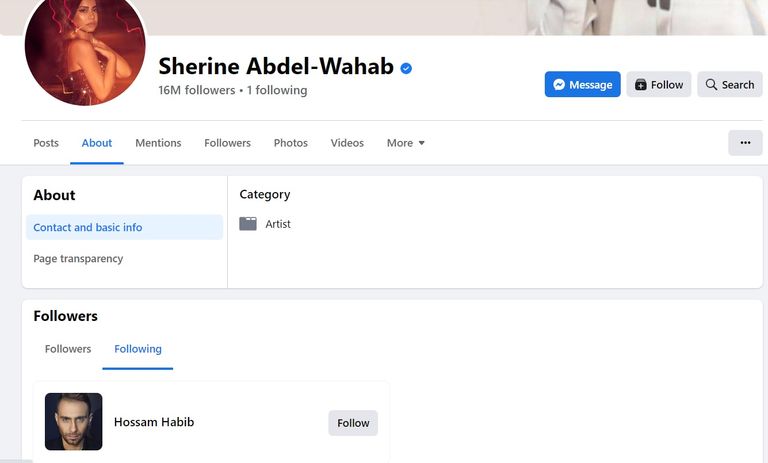Click the blue verified badge icon
The height and width of the screenshot is (463, 768).
(406, 68)
